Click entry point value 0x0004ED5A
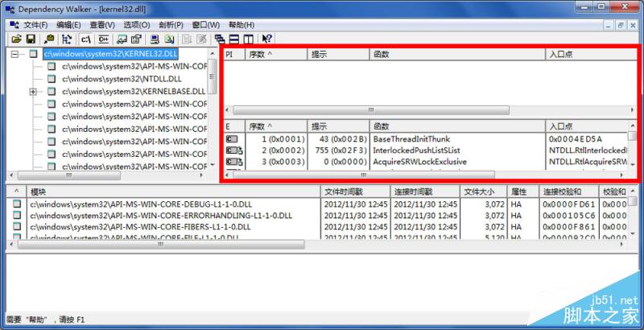Screen dimensions: 644x330 (575, 138)
